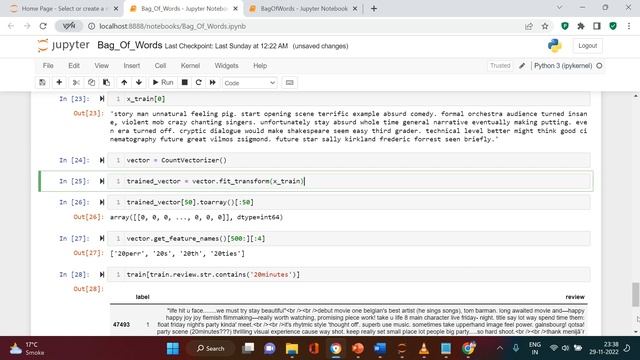Click the Trusted notebook indicator
This screenshot has height=360, width=640.
(x=500, y=66)
